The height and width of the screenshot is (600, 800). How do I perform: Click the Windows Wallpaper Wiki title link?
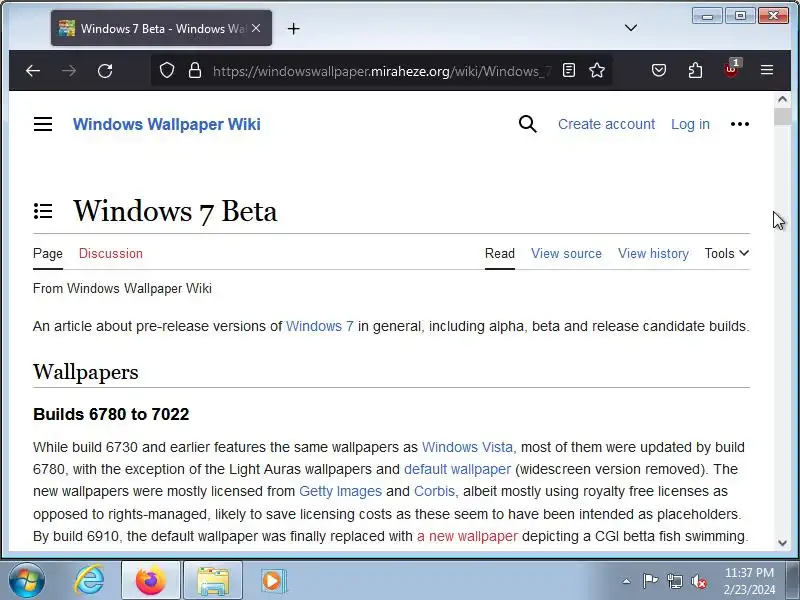[166, 124]
